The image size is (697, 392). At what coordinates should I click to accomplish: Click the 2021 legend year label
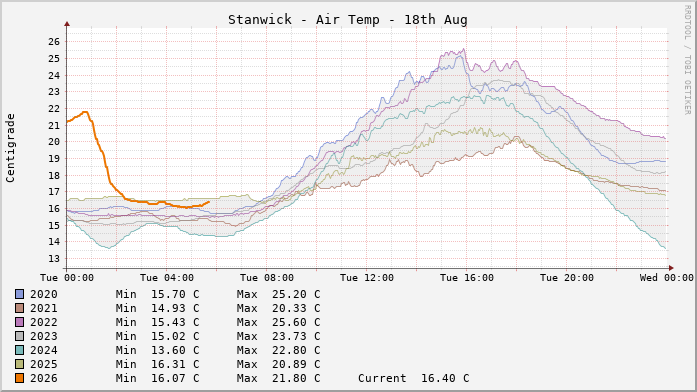pyautogui.click(x=44, y=308)
